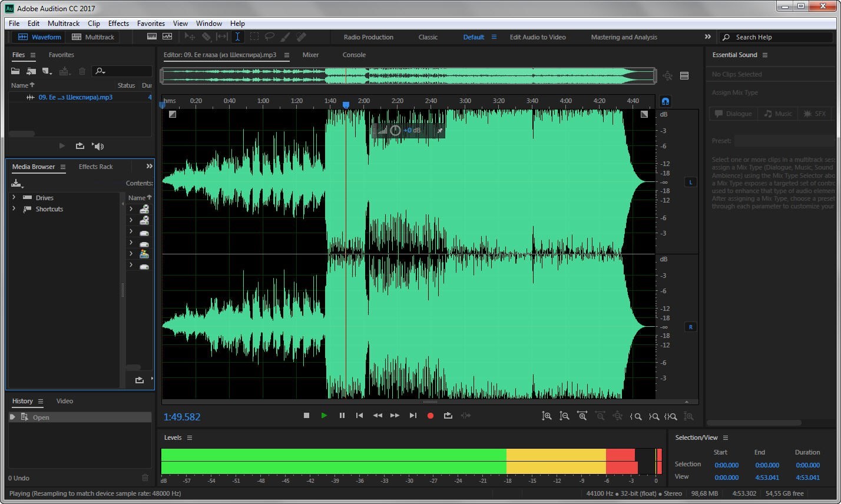Click the trash icon in Files panel
This screenshot has width=841, height=504.
pos(82,71)
